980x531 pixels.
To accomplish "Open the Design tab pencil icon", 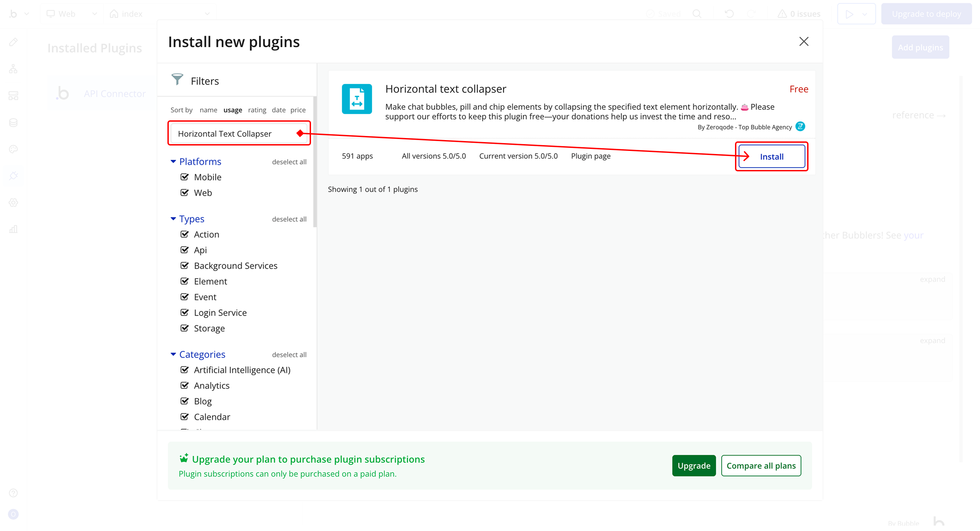I will (x=13, y=42).
